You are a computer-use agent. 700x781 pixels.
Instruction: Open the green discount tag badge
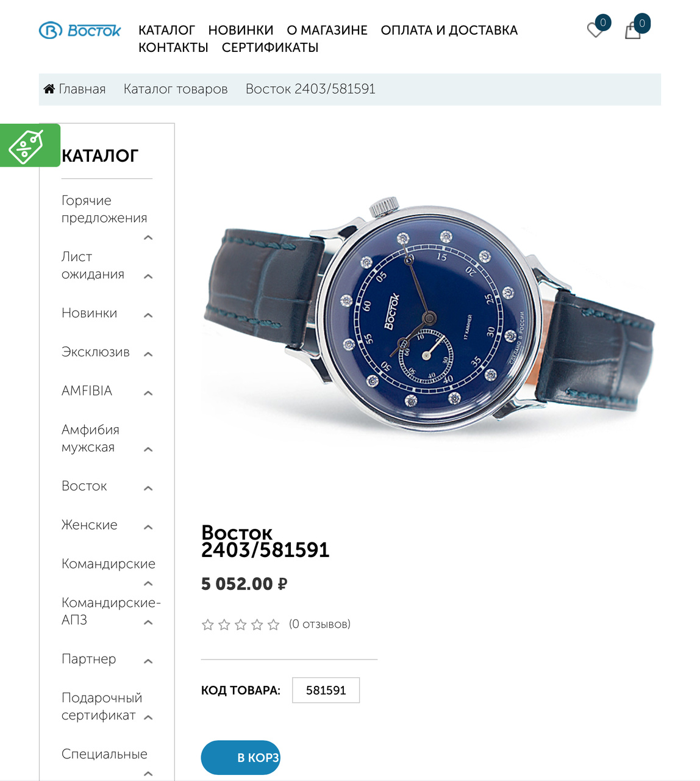29,145
